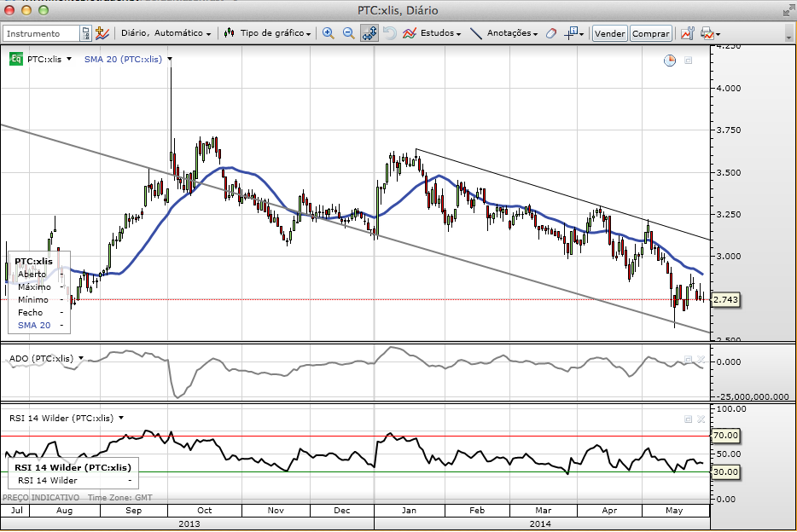
Task: Maximize the price chart panel
Action: click(x=689, y=60)
